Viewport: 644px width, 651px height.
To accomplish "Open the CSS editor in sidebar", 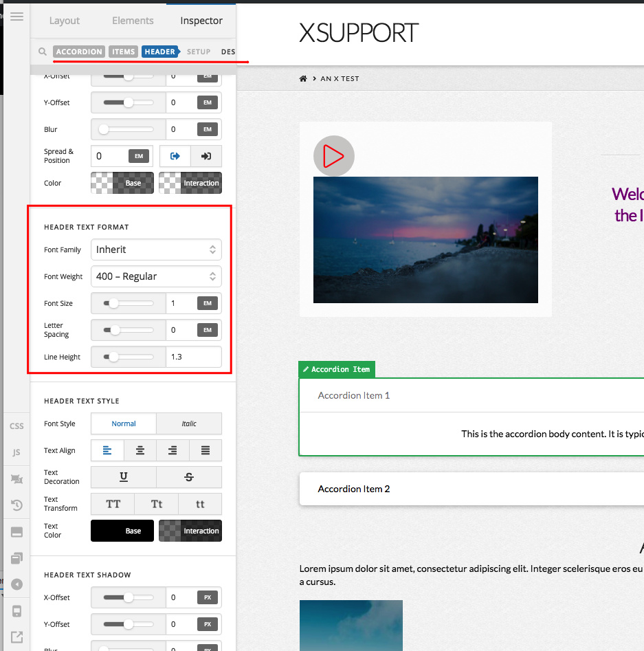I will [16, 426].
